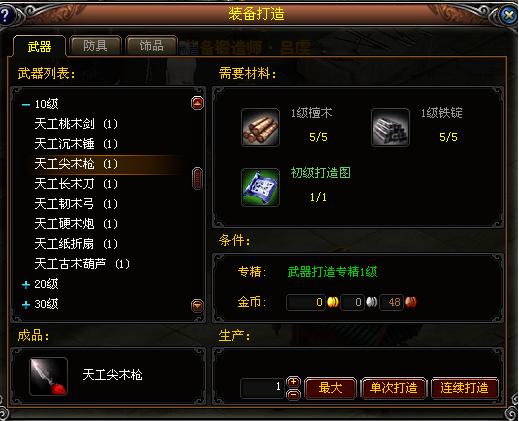
Task: Collapse the 10级 weapon category
Action: tap(26, 105)
